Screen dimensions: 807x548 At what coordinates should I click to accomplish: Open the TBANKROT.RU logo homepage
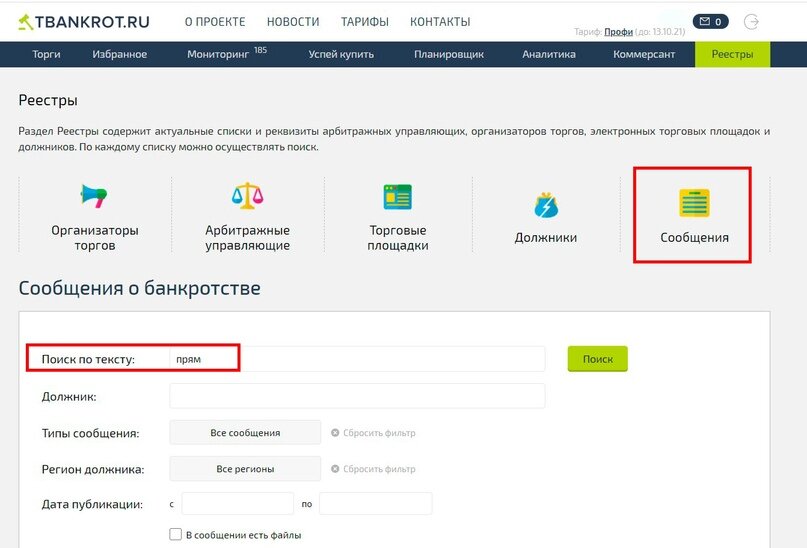(x=84, y=22)
